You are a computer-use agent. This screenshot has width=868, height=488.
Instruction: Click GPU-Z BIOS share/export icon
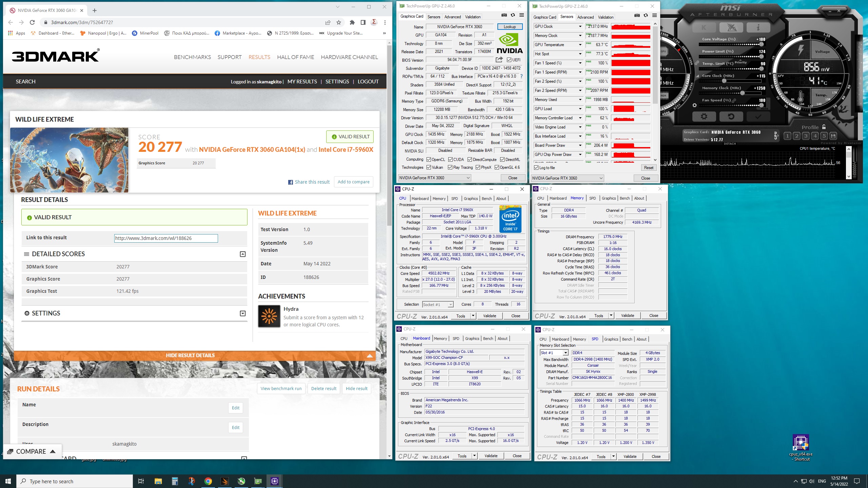(x=499, y=60)
